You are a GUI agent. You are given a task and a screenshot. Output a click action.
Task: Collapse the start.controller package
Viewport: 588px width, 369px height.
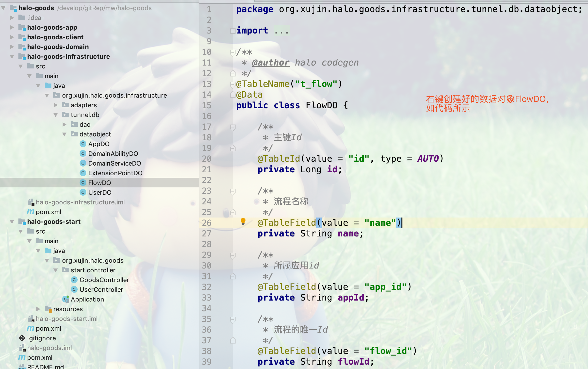coord(56,270)
